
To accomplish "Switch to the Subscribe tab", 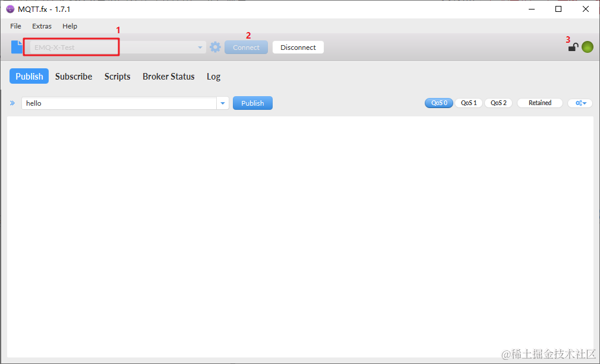I will [74, 77].
